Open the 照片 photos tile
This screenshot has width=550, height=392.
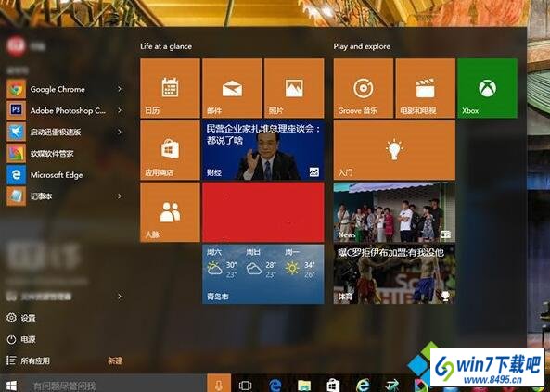click(294, 88)
